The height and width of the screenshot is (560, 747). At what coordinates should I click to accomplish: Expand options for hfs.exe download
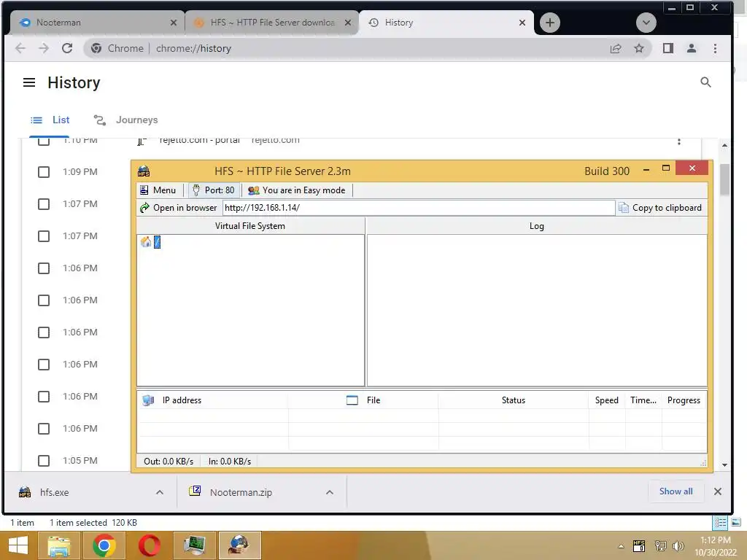coord(160,492)
